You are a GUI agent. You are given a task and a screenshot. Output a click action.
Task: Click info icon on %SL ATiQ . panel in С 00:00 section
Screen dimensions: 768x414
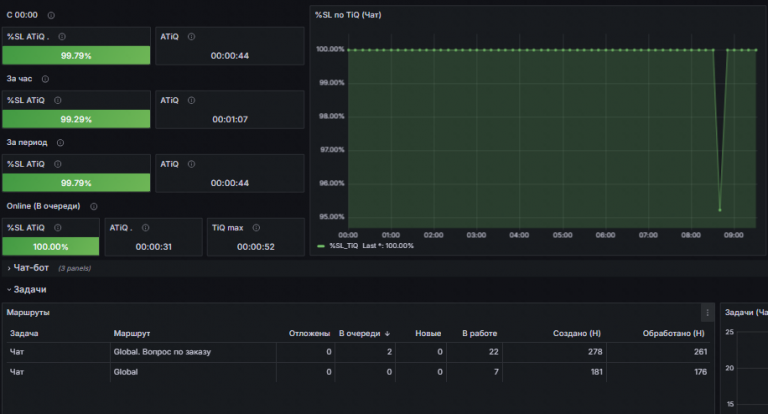point(62,37)
